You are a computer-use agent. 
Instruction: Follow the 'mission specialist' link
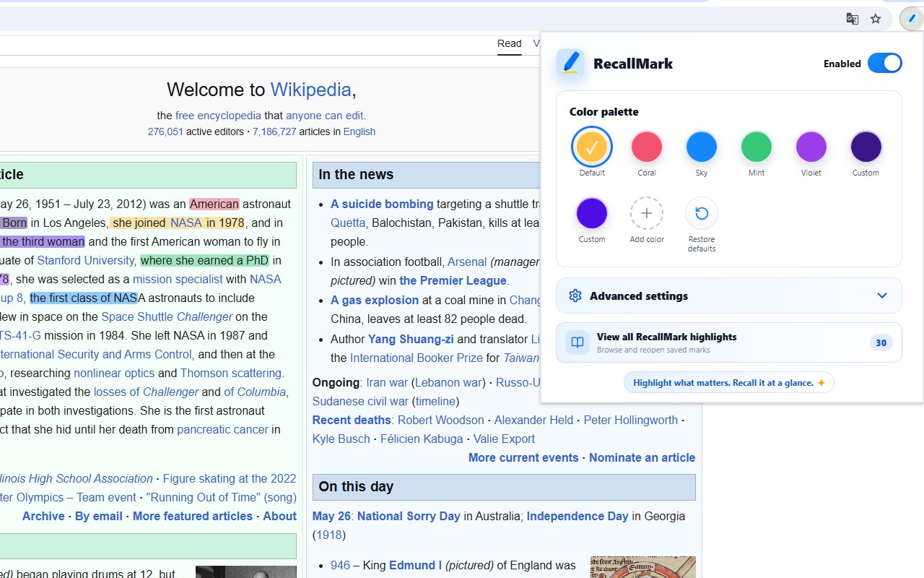178,280
